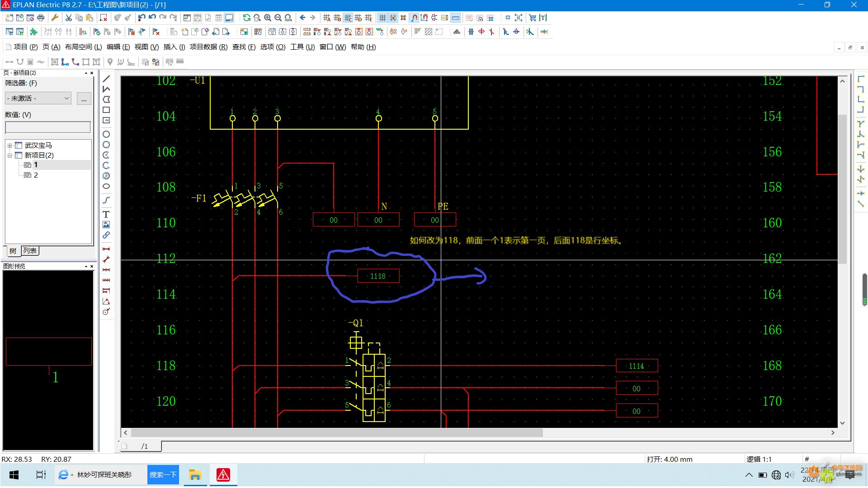Open the 项目(P) menu

tap(26, 47)
